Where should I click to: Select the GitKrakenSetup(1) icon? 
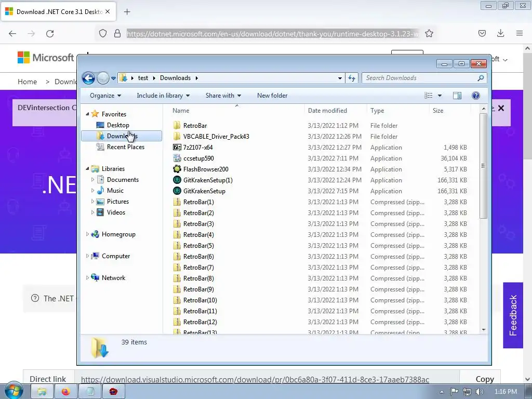(177, 180)
